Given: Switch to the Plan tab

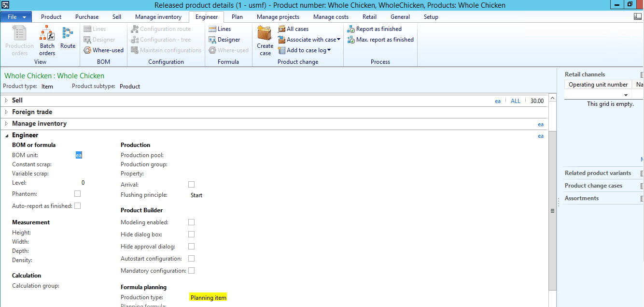Looking at the screenshot, I should pyautogui.click(x=237, y=17).
